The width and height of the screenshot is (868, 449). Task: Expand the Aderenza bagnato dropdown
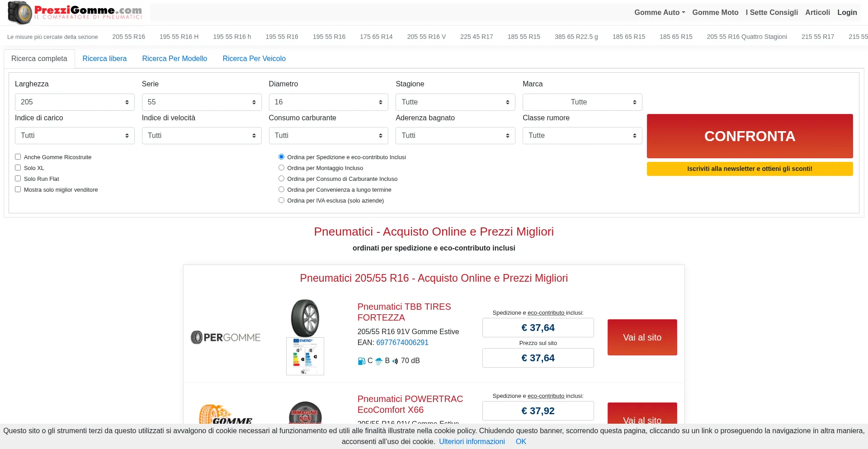(455, 136)
